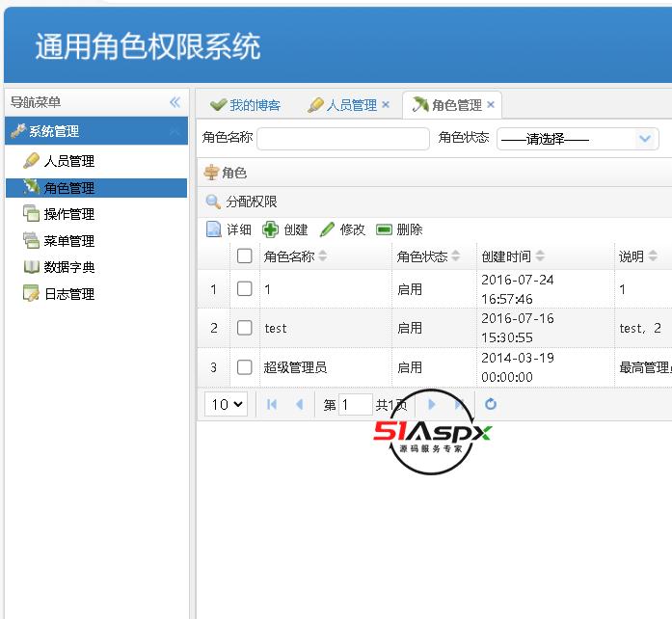This screenshot has width=672, height=619.
Task: Click the 角色 panel header
Action: (x=434, y=173)
